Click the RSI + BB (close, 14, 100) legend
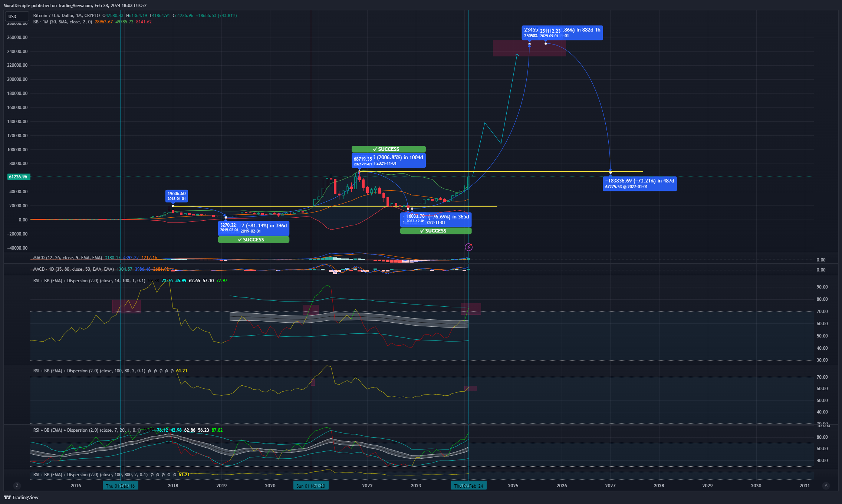 89,281
